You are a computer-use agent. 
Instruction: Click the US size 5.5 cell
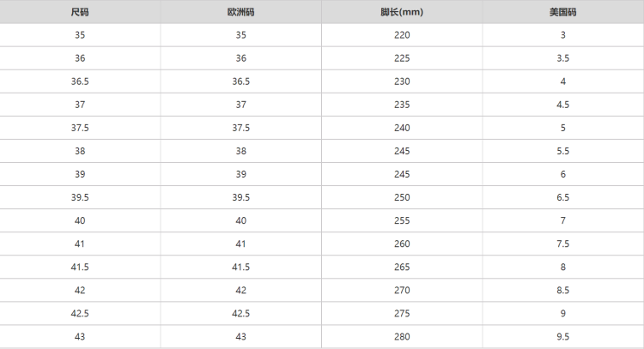click(x=562, y=151)
